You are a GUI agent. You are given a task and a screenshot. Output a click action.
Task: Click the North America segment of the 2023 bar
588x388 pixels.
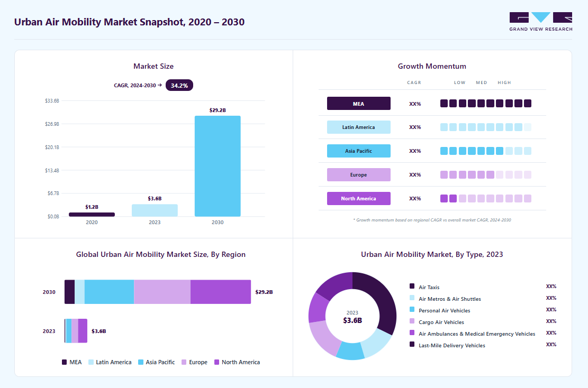point(83,331)
